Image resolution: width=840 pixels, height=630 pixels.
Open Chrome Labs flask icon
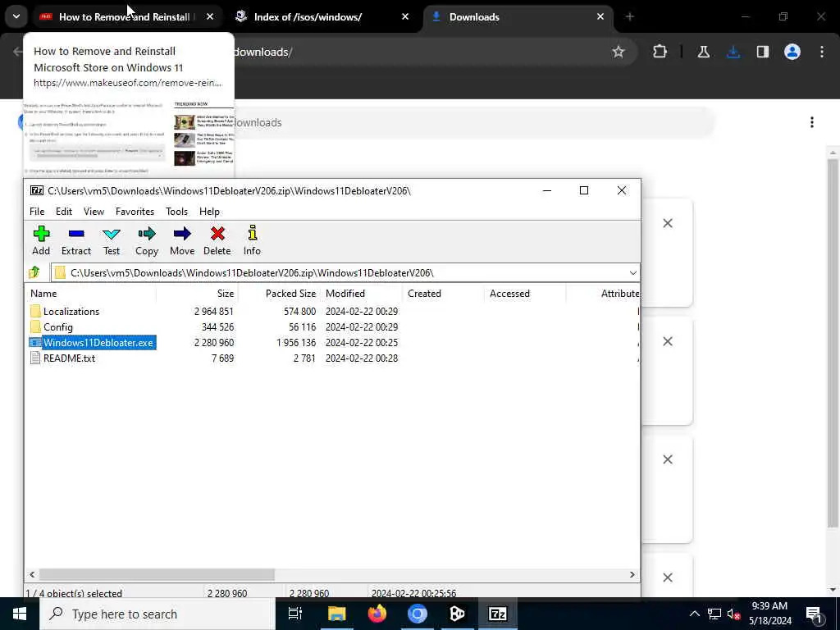point(703,52)
